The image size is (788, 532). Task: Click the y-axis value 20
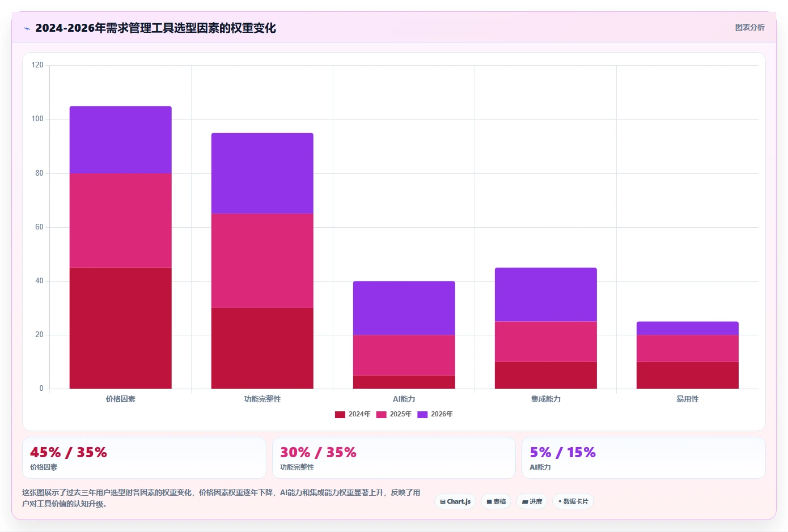pos(39,335)
